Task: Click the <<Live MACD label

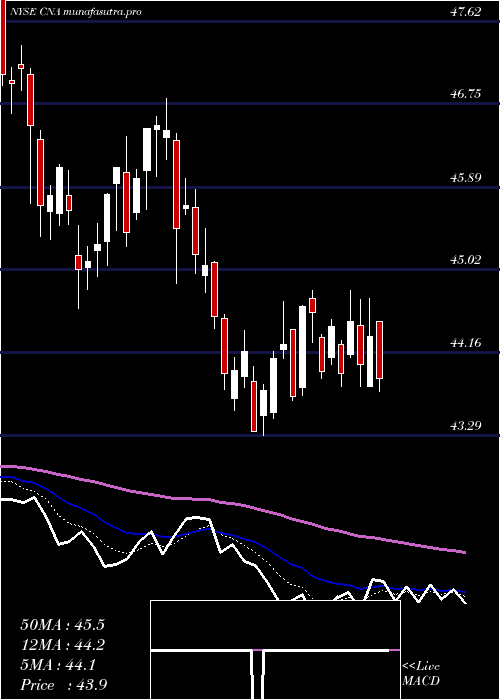Action: (421, 674)
